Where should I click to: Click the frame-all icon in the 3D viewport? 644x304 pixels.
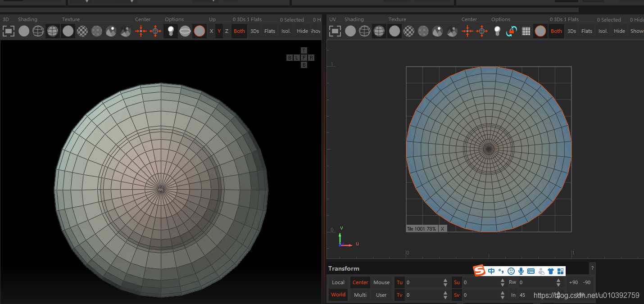[x=9, y=31]
